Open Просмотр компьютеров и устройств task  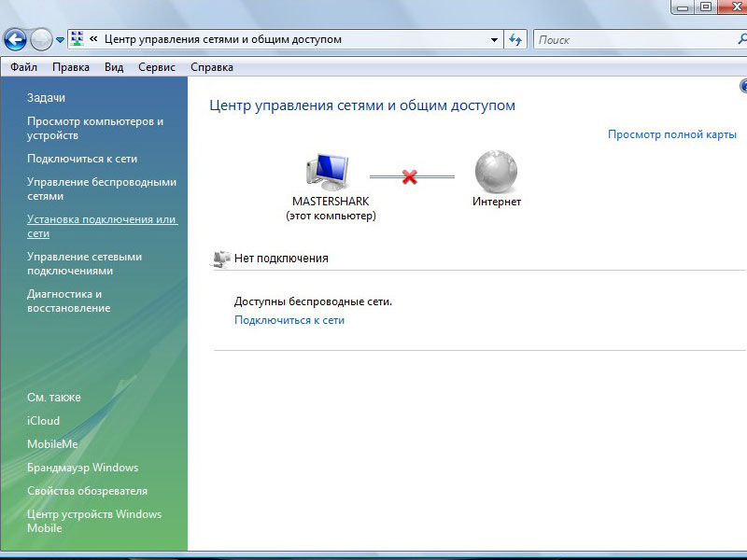point(95,128)
